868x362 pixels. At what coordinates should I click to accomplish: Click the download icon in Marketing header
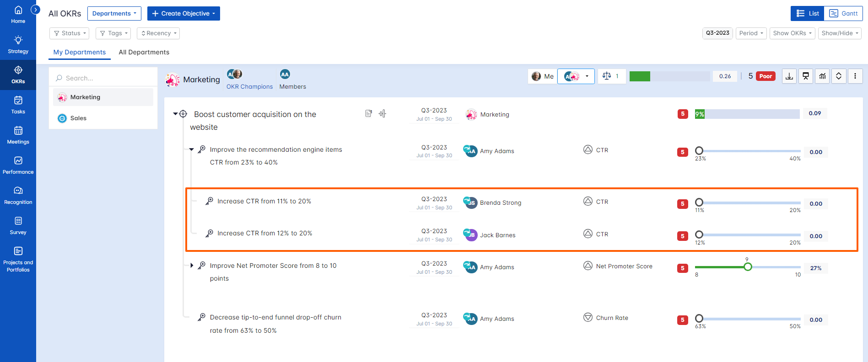click(789, 76)
